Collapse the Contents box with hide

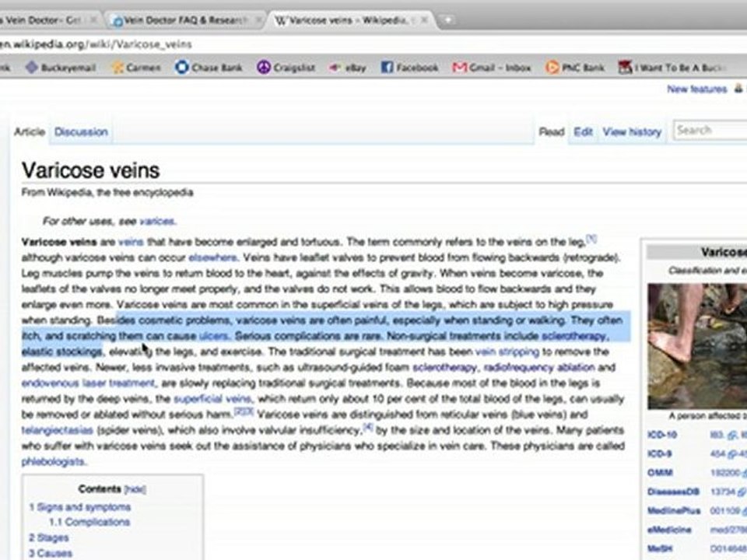tap(135, 489)
